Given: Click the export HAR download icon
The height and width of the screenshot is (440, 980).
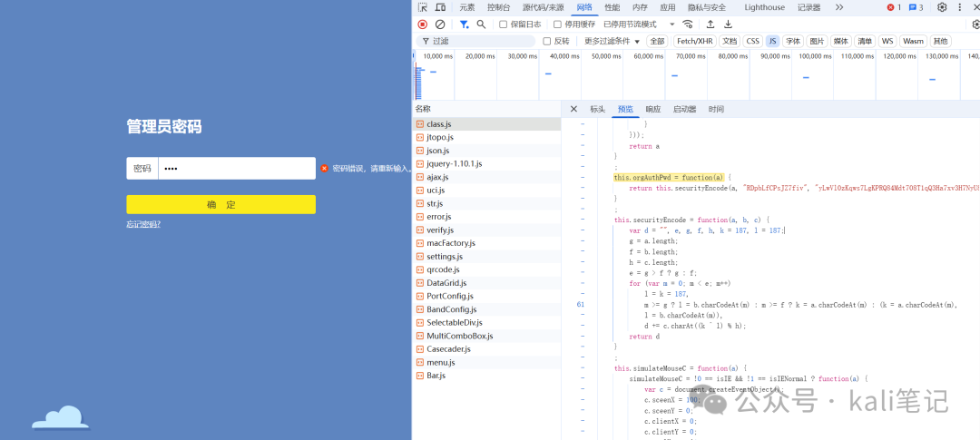Looking at the screenshot, I should click(728, 24).
